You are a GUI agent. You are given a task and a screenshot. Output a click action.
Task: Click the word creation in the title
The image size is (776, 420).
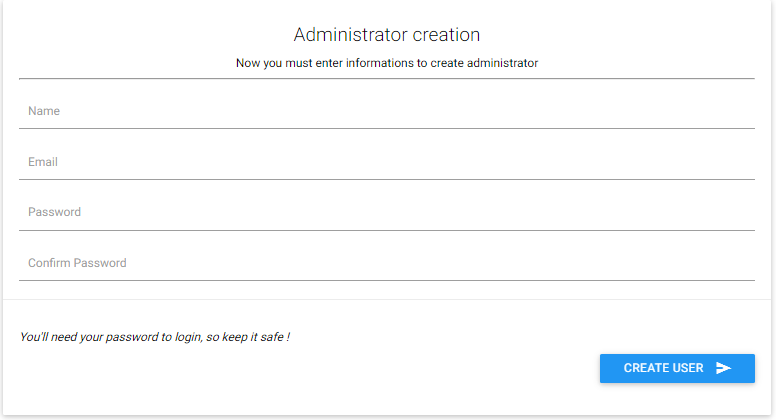tap(448, 35)
